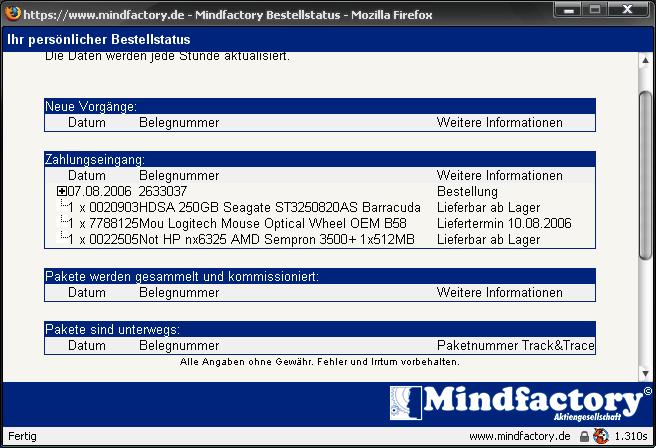This screenshot has width=656, height=448.
Task: Click order number 2633037
Action: (x=163, y=192)
